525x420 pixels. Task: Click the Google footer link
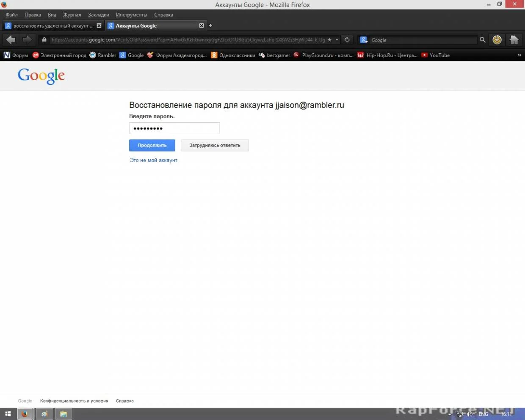[x=25, y=401]
